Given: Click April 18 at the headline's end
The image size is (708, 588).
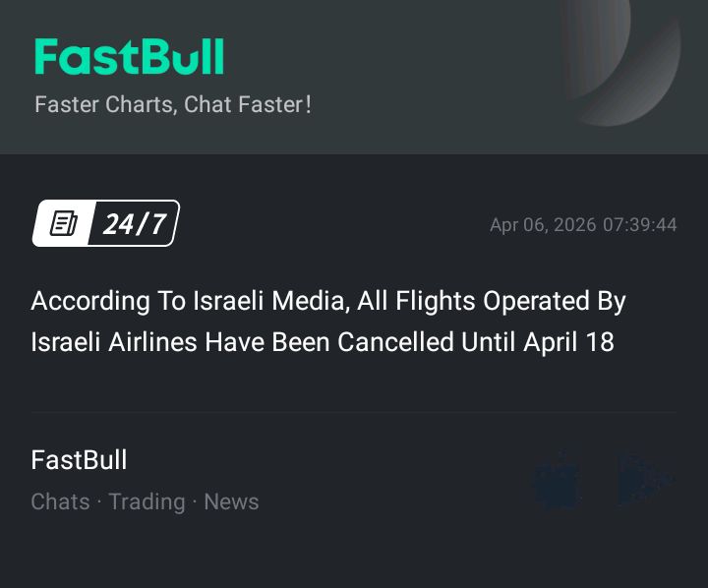Looking at the screenshot, I should click(x=568, y=342).
